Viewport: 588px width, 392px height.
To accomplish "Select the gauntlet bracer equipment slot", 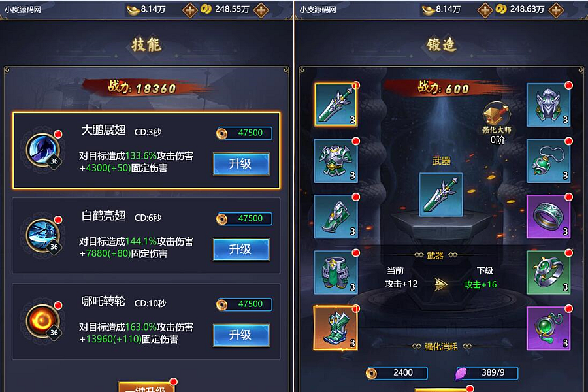I will [x=336, y=216].
